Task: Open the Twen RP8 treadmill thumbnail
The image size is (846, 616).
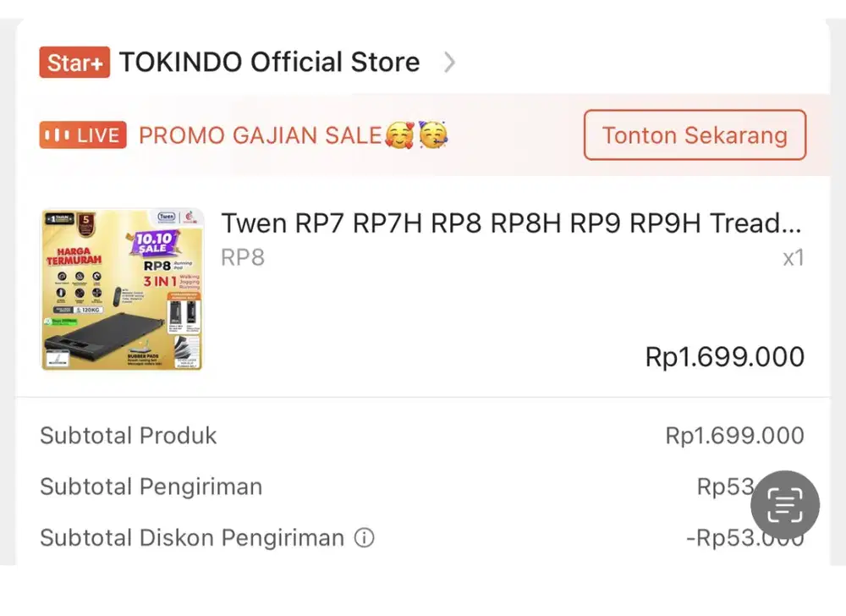Action: coord(123,289)
